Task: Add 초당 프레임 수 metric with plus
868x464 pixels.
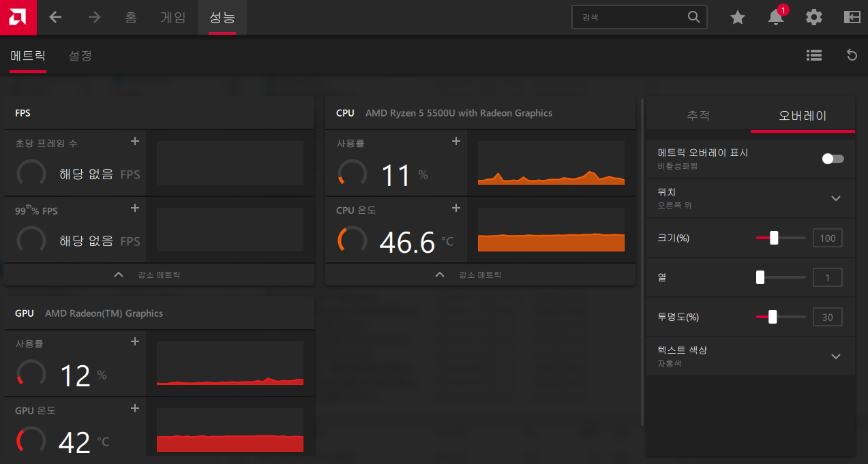Action: click(x=135, y=141)
